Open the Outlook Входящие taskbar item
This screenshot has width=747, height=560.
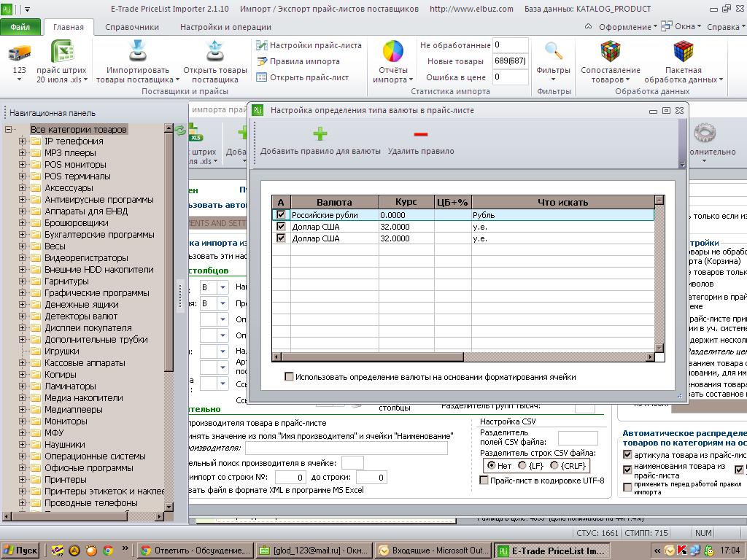pyautogui.click(x=433, y=551)
